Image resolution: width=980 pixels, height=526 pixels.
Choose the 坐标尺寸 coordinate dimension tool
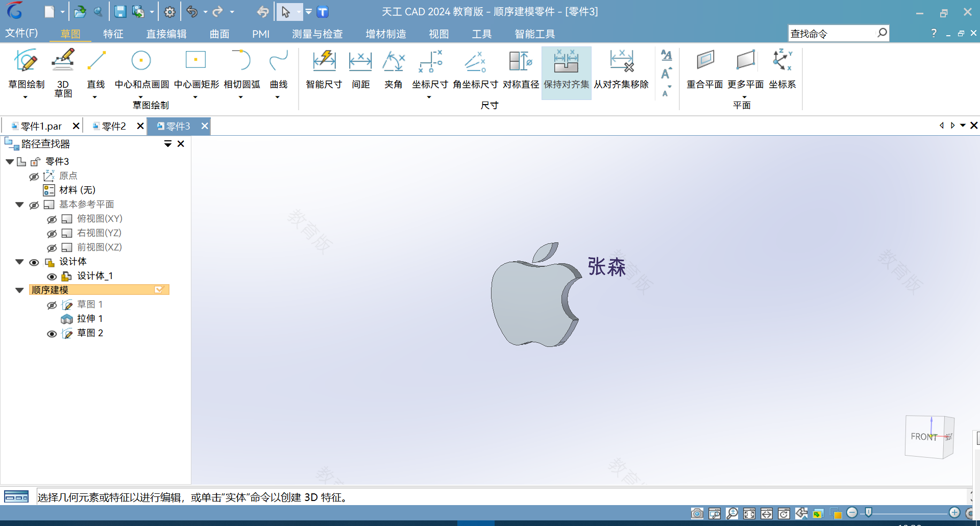click(430, 69)
